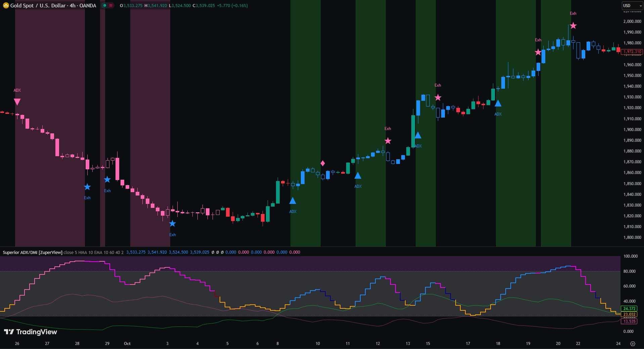Click the Superior ADX/DMI [ZuperView] indicator title

tap(33, 252)
